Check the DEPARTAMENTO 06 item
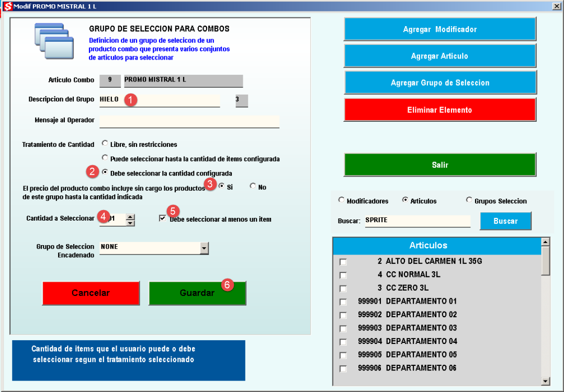 (343, 368)
